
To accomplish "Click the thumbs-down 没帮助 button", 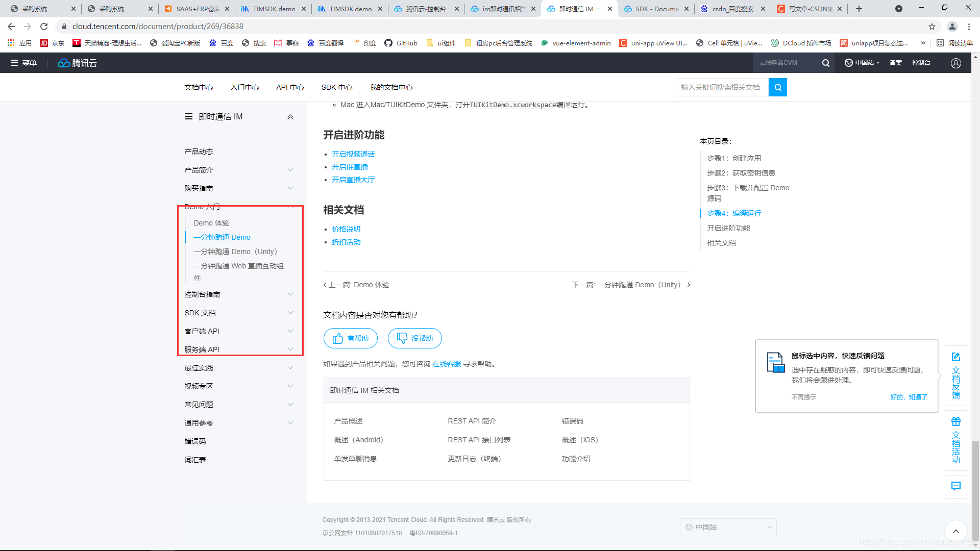I will (x=414, y=338).
